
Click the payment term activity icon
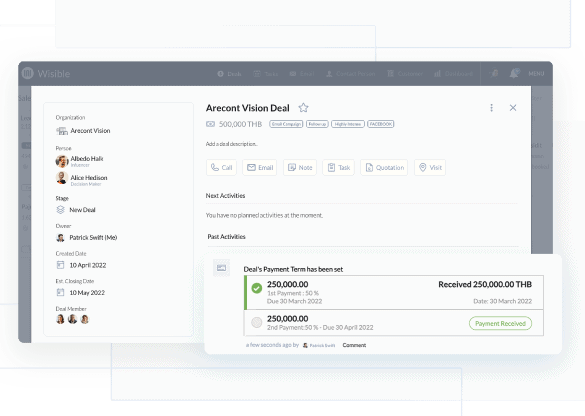[222, 268]
